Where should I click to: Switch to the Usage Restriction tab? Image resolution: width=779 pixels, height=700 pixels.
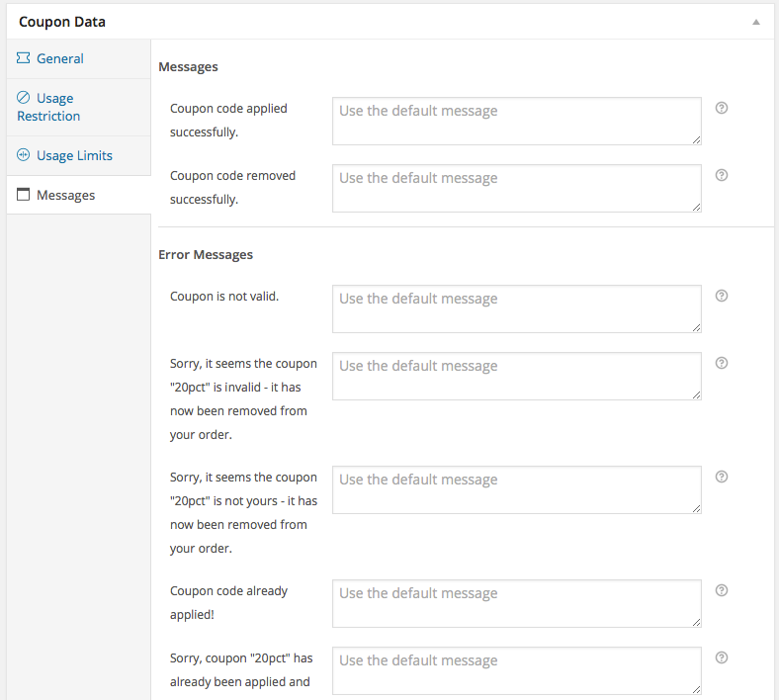pos(48,107)
